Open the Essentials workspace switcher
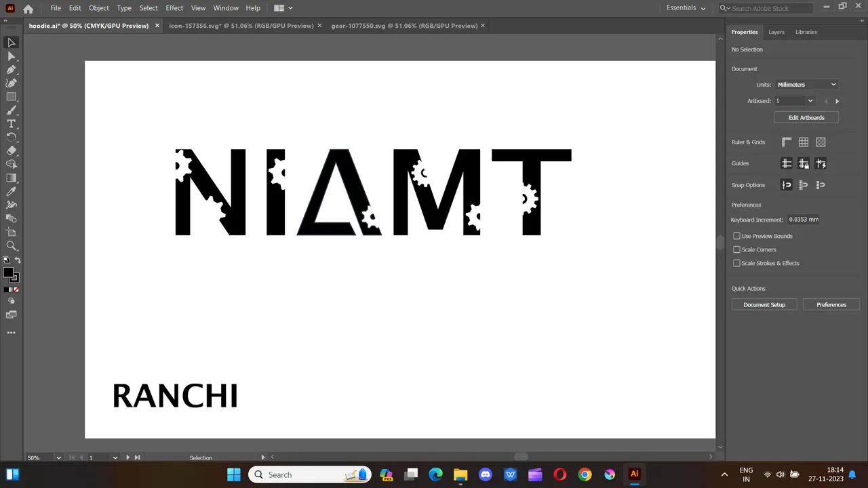Viewport: 868px width, 488px height. [686, 8]
